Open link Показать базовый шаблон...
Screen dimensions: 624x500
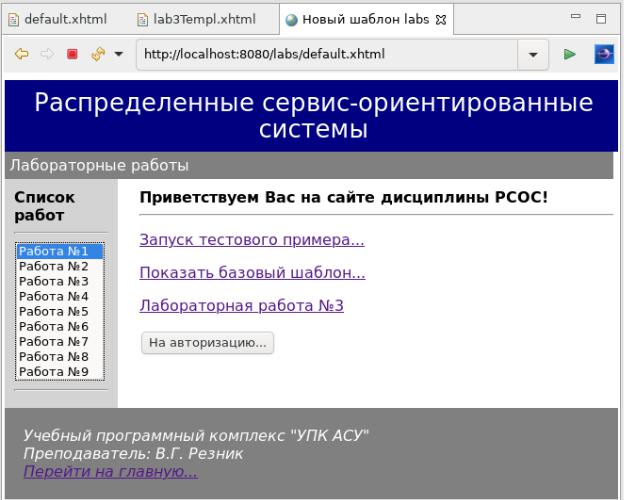tap(252, 273)
